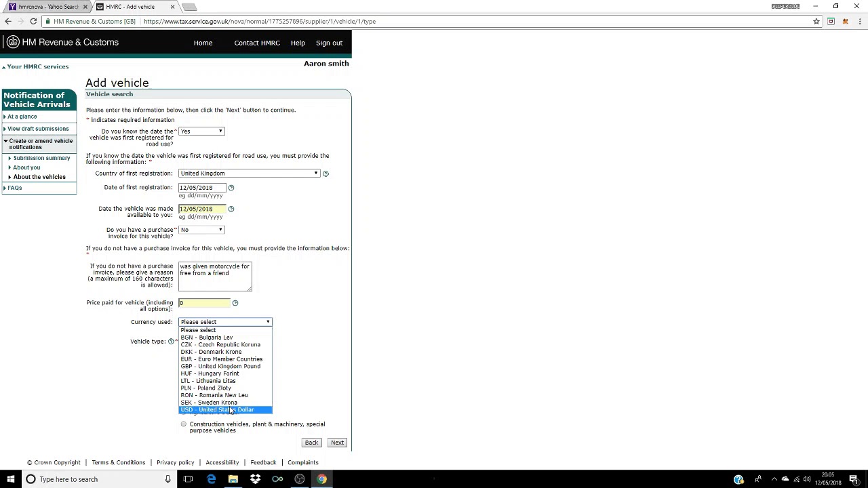Click HM Revenue & Customs crown logo
The width and height of the screenshot is (868, 488).
(13, 42)
